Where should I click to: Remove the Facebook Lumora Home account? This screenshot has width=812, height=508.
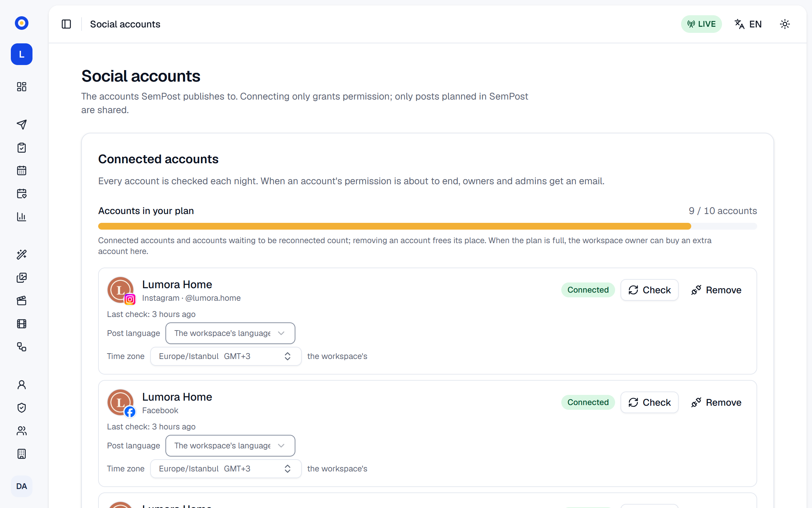pyautogui.click(x=716, y=402)
